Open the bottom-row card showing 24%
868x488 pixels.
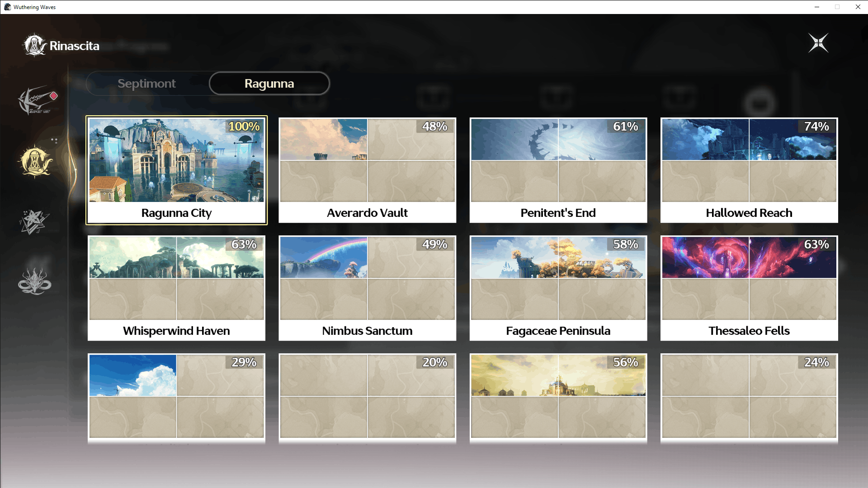pos(749,398)
